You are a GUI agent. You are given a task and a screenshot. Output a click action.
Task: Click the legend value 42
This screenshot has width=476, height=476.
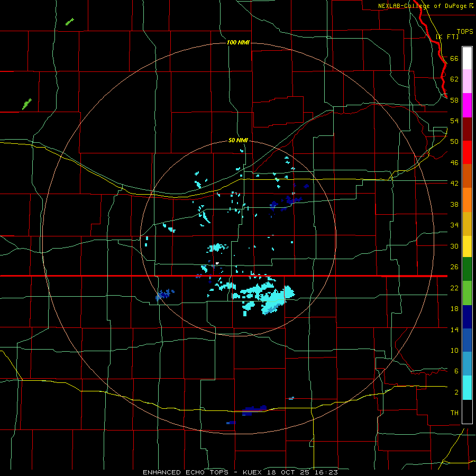click(454, 183)
